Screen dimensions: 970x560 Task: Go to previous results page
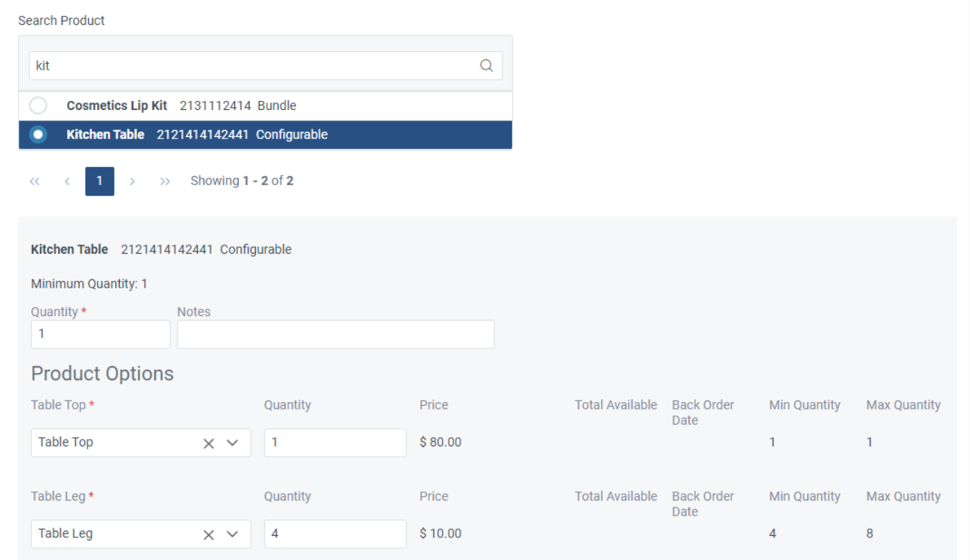click(x=66, y=181)
